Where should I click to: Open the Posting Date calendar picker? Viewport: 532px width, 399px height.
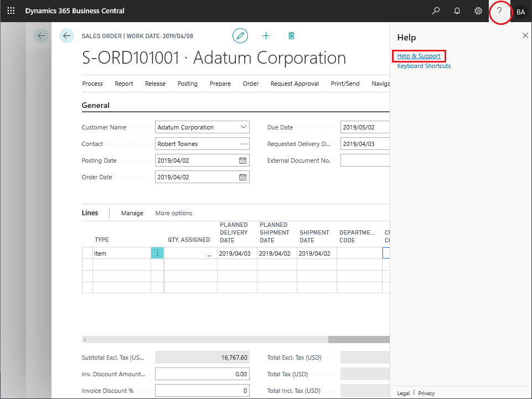[242, 160]
